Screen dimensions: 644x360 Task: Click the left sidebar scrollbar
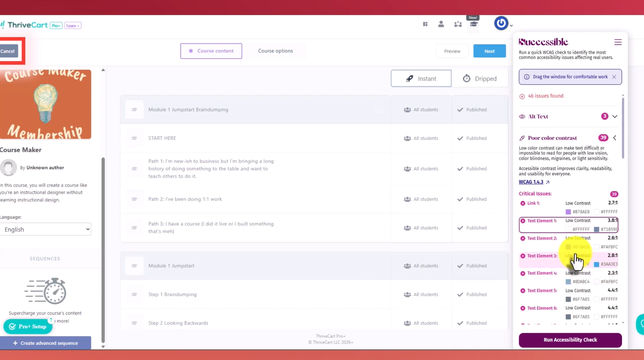(x=103, y=250)
